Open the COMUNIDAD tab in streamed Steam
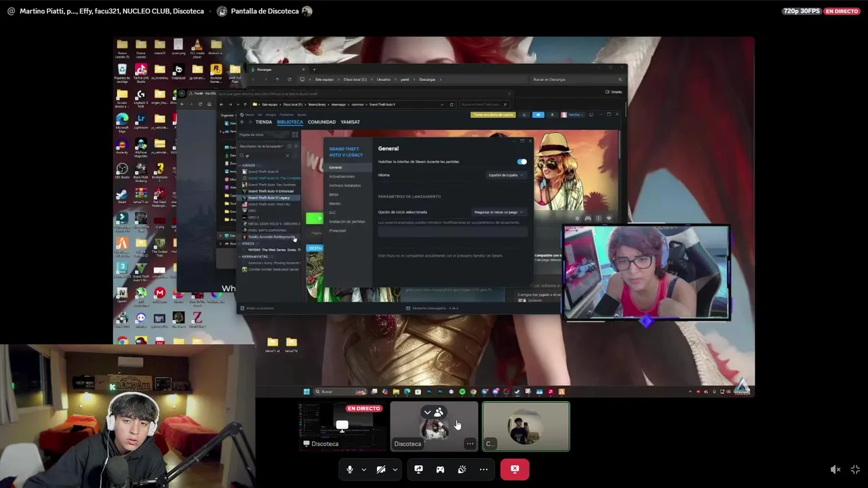The image size is (868, 488). coord(321,122)
